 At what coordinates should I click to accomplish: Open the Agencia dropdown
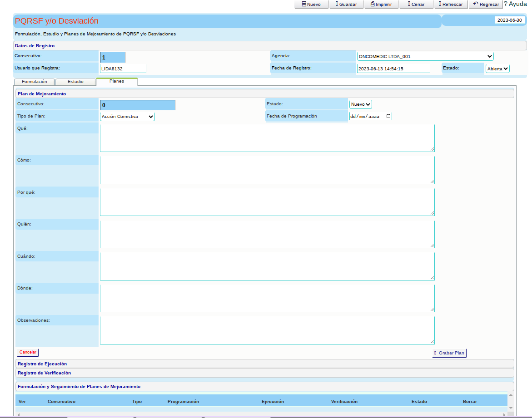[x=425, y=56]
